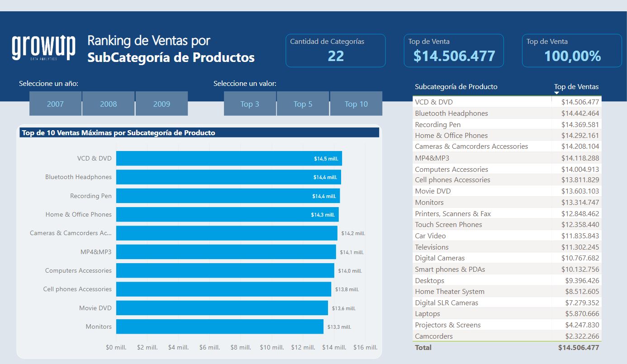Click the $14,5 mill. data label
627x364 pixels.
point(326,159)
